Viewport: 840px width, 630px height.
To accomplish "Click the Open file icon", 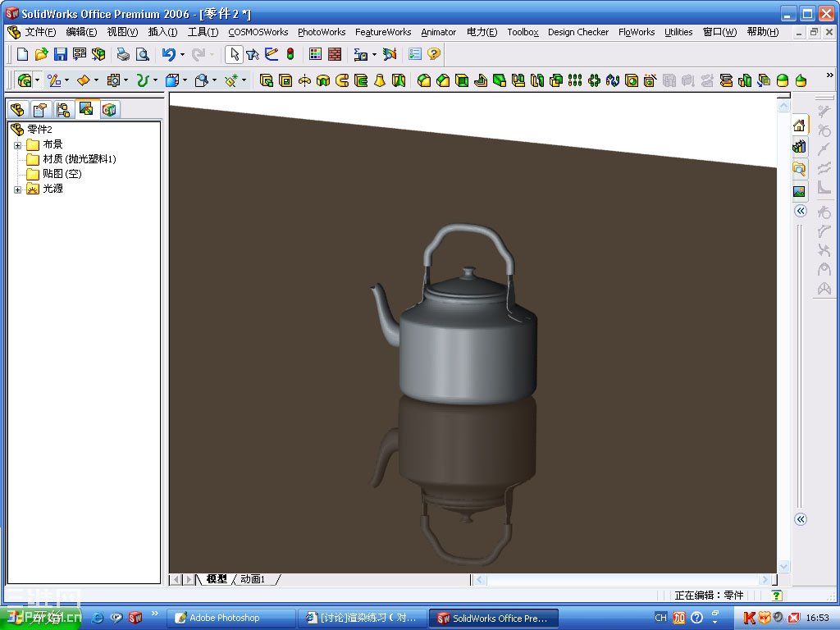I will 41,54.
